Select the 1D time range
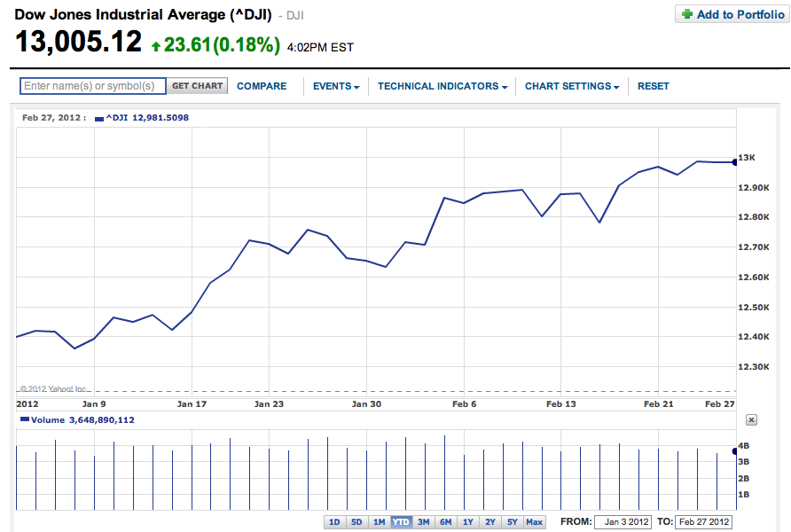The image size is (791, 532). [335, 522]
